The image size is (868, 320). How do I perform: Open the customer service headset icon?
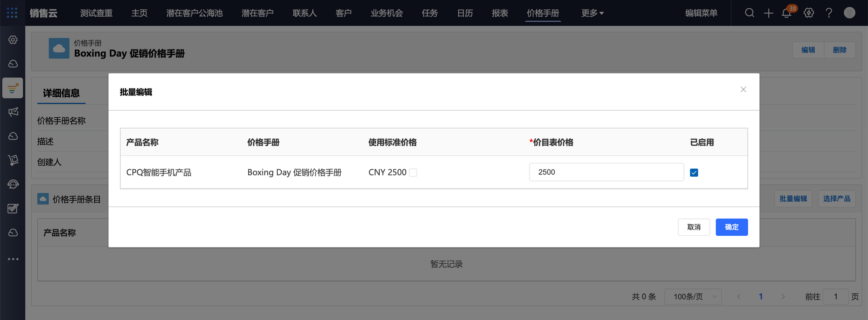click(x=13, y=184)
